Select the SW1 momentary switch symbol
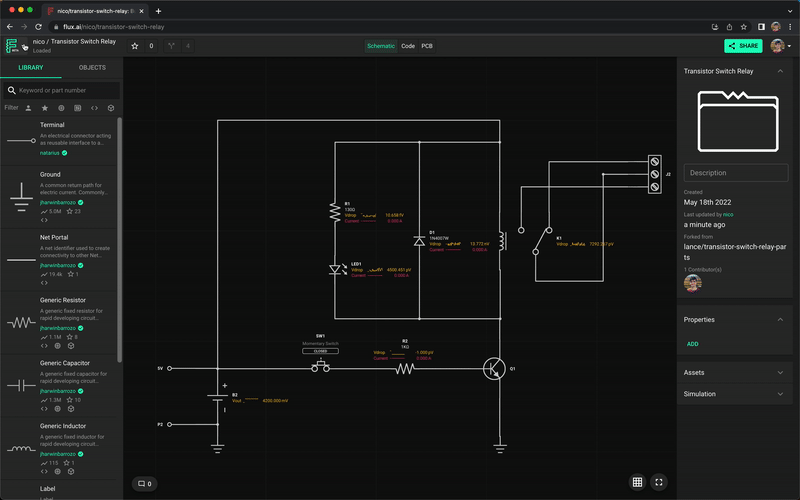This screenshot has height=500, width=800. click(320, 367)
